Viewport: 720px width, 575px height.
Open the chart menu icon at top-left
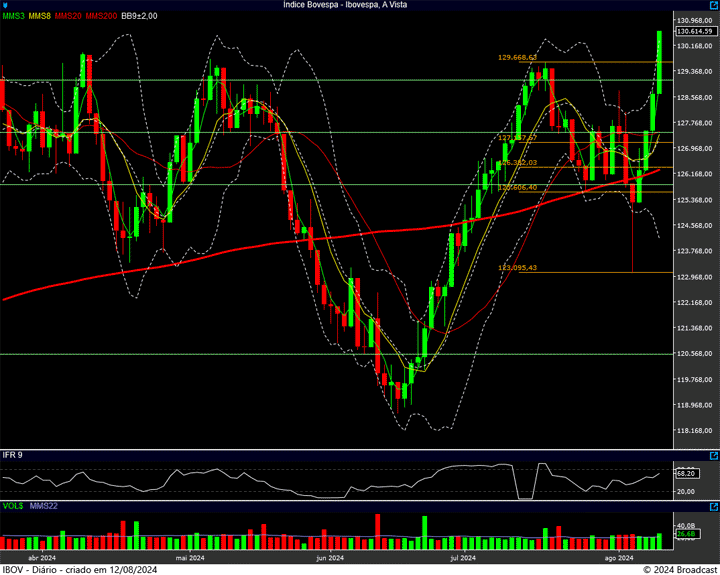click(x=5, y=5)
